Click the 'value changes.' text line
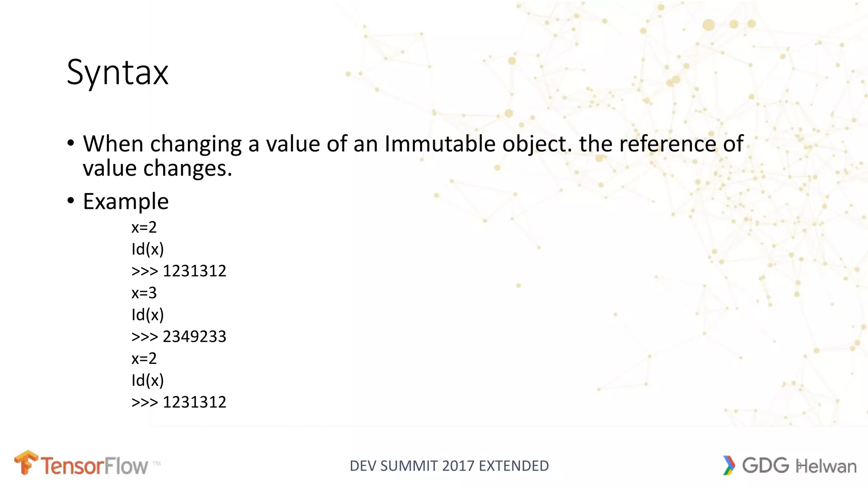This screenshot has width=868, height=488. (157, 168)
